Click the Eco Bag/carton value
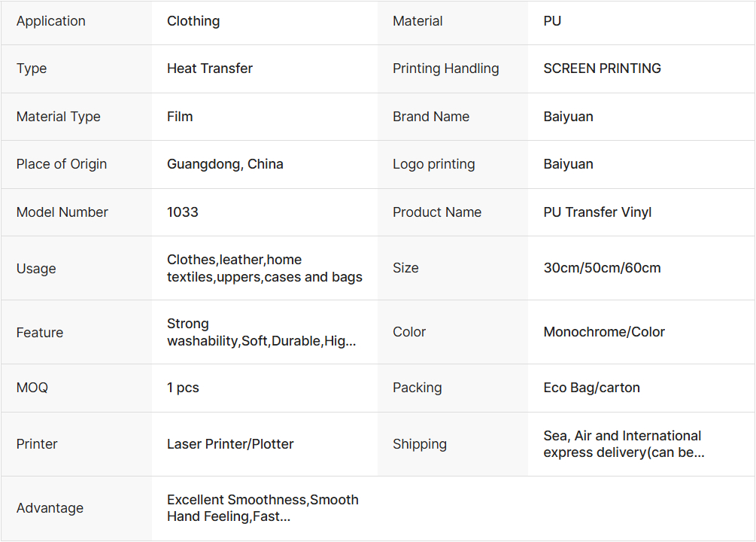The height and width of the screenshot is (542, 756). (591, 388)
